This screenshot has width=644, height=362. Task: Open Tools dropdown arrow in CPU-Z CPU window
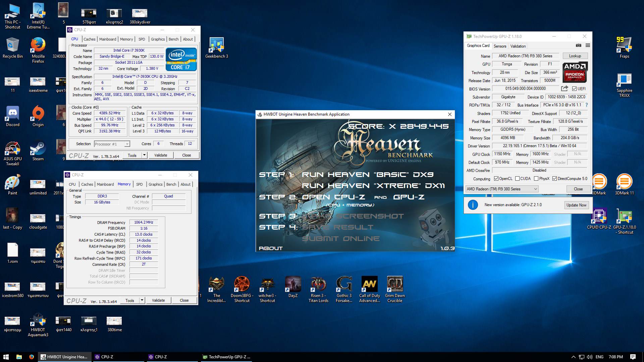[144, 155]
